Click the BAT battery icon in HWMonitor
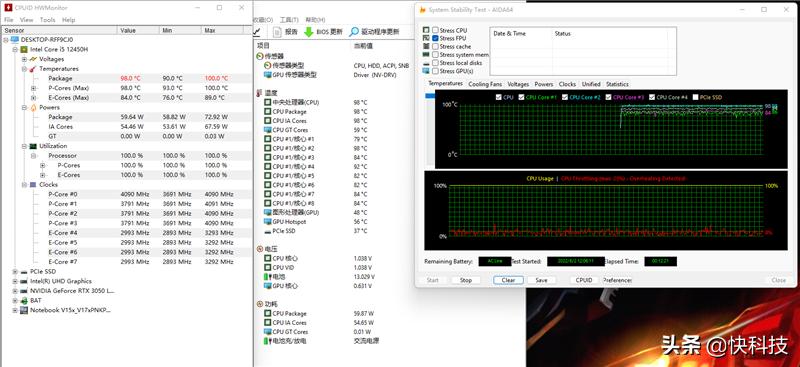800x367 pixels. click(x=23, y=301)
